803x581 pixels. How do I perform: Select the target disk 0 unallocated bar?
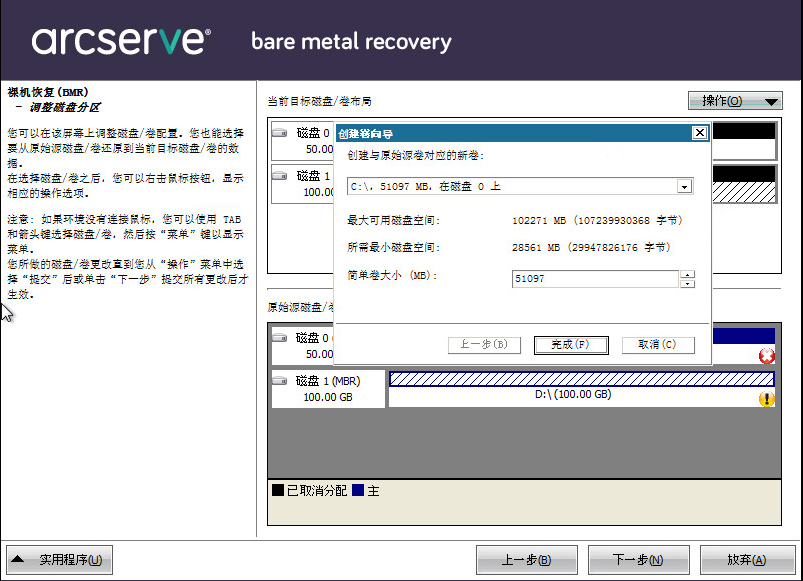point(744,132)
